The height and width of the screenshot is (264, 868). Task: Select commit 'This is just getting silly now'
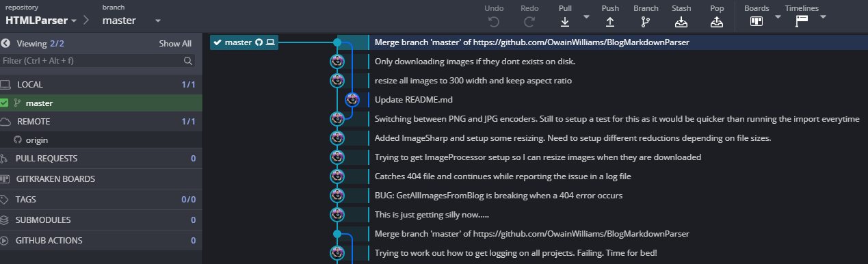(432, 215)
